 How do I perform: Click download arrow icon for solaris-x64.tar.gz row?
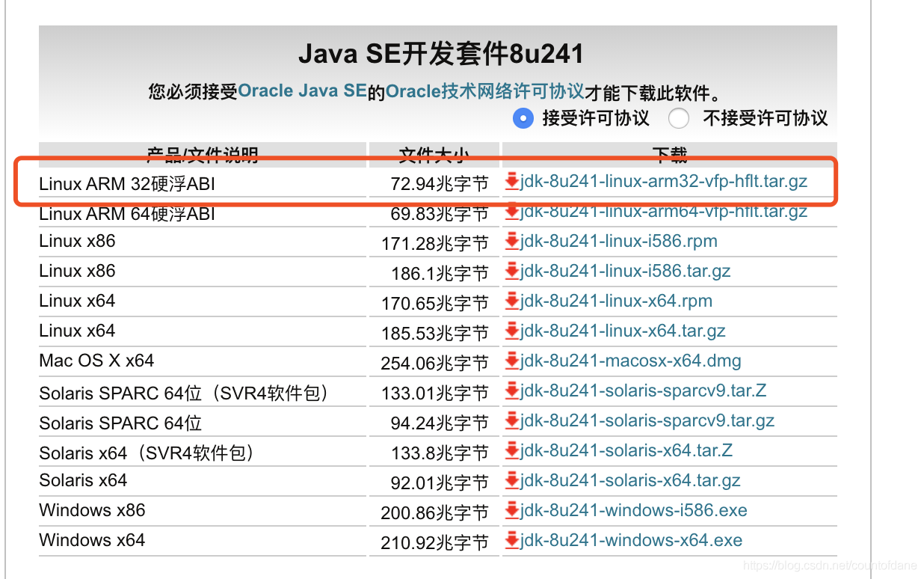pyautogui.click(x=512, y=480)
